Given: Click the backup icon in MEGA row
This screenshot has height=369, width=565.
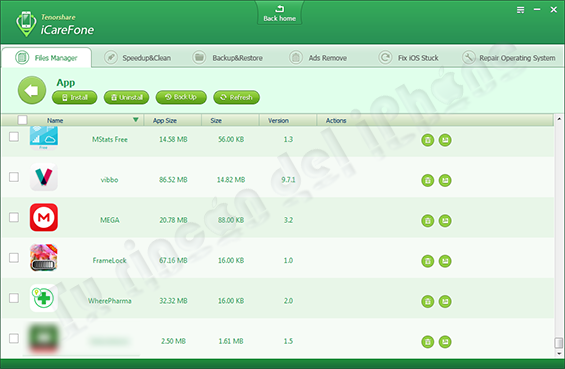Looking at the screenshot, I should pos(445,221).
